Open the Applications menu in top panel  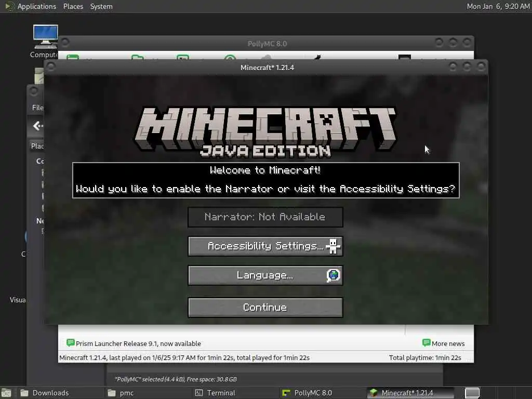(37, 6)
